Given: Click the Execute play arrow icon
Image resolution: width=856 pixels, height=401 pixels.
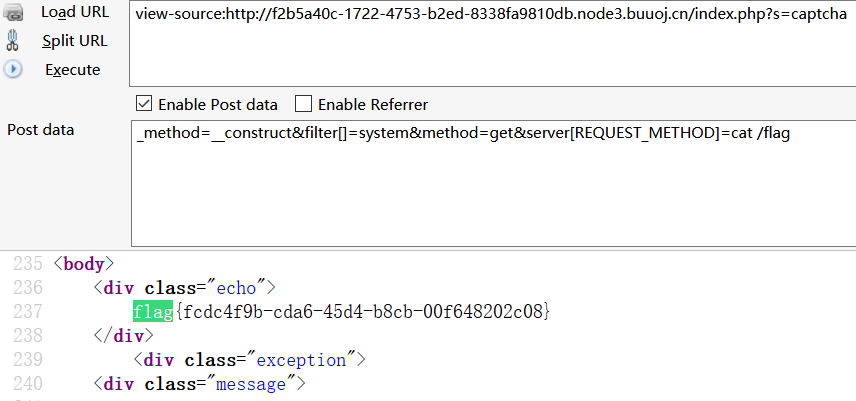Looking at the screenshot, I should (x=13, y=69).
